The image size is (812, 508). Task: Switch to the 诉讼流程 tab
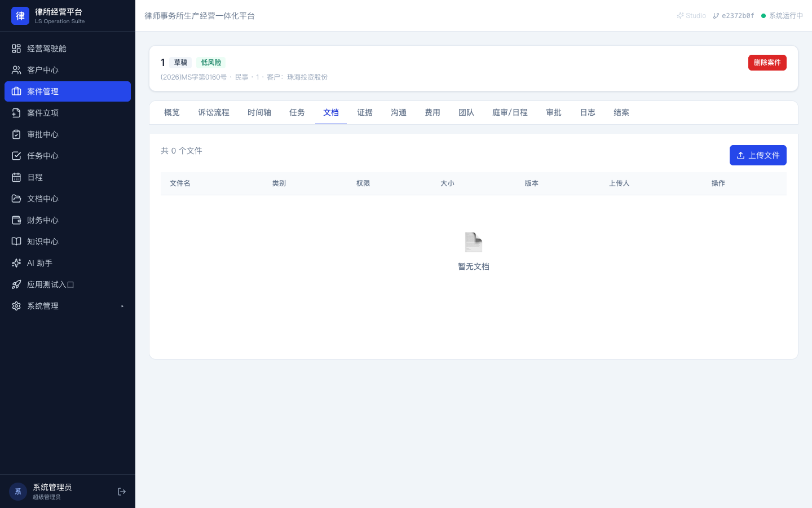click(x=214, y=113)
